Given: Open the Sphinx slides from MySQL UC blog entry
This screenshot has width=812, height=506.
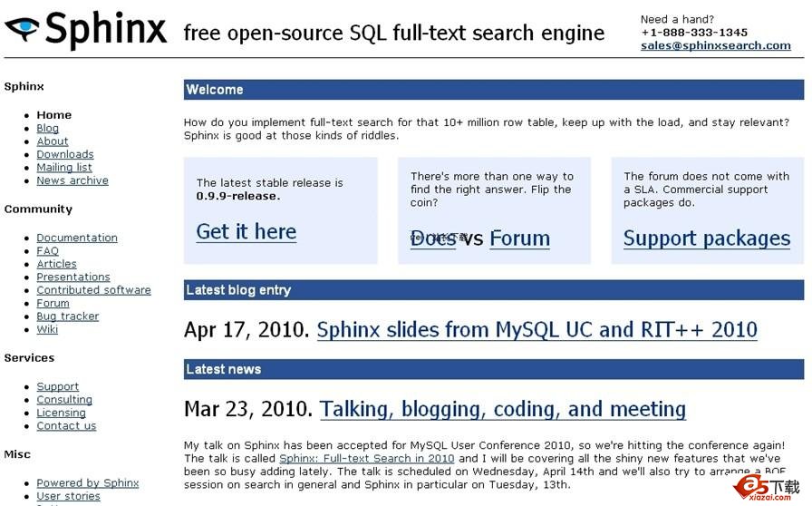Looking at the screenshot, I should 536,330.
